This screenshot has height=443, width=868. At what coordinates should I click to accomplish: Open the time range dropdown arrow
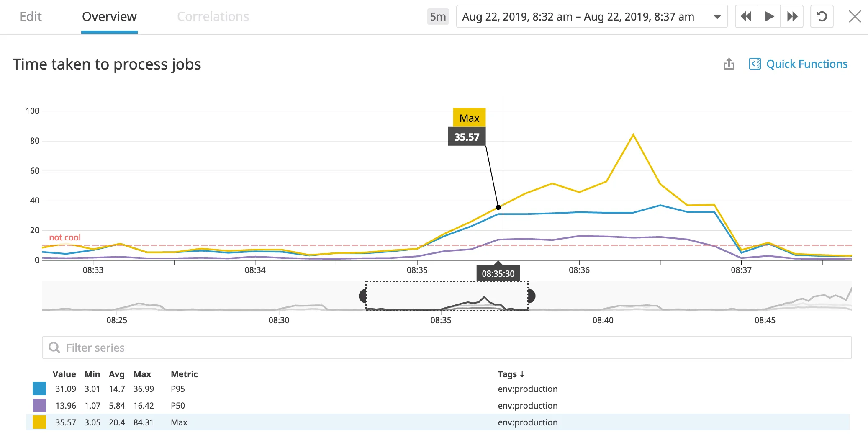coord(717,17)
